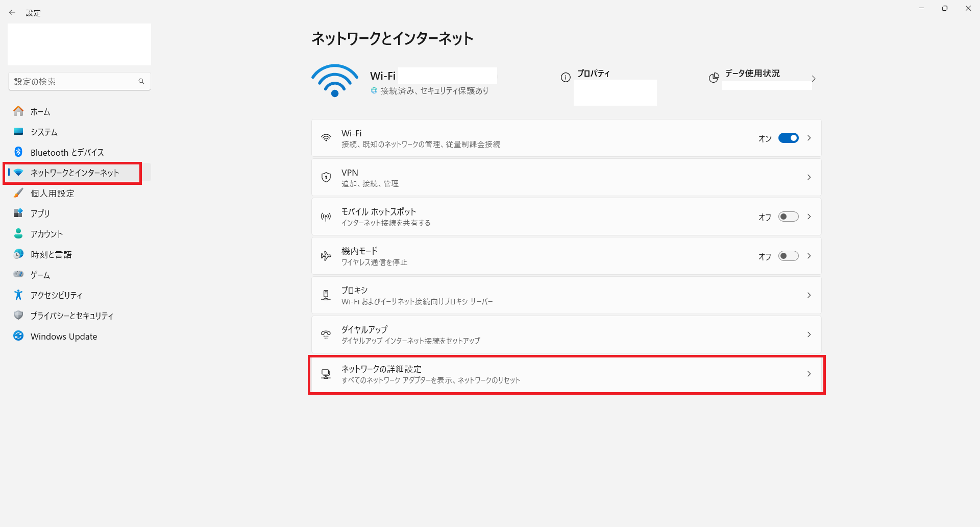Select ゲーム label in sidebar
The image size is (980, 527).
(40, 275)
